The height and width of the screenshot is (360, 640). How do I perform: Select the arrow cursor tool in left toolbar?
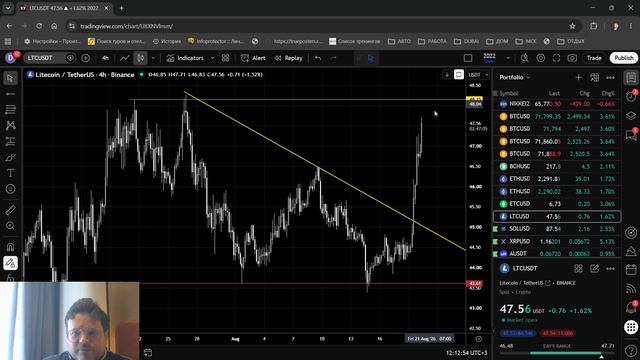(10, 78)
